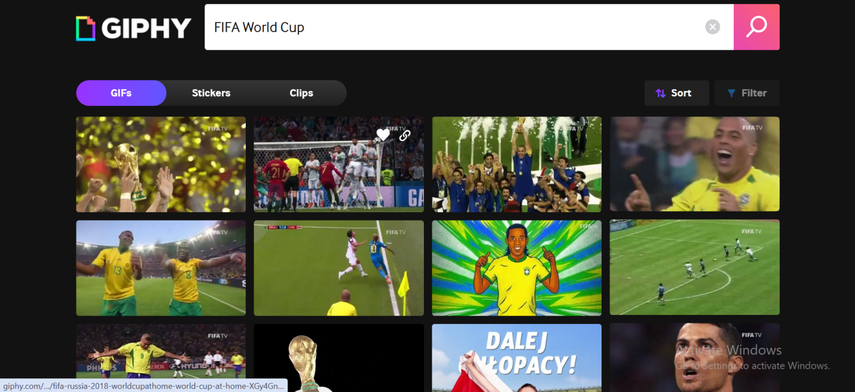Favorite the free-kick GIF with the heart icon
Screen dimensions: 855x392
(383, 135)
